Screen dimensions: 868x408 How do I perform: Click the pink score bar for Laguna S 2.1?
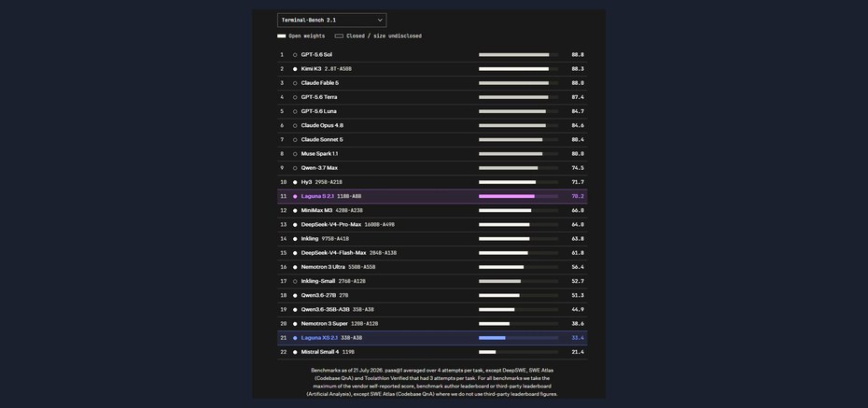pos(507,196)
